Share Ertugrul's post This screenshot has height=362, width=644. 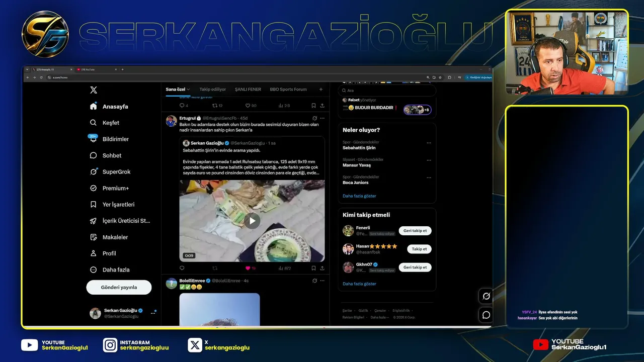[x=322, y=268]
